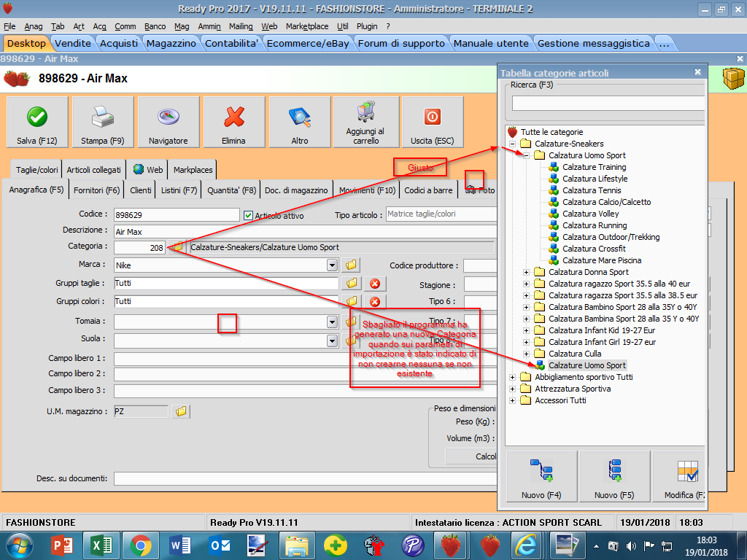The height and width of the screenshot is (560, 747).
Task: Select Tutte le categorie root item
Action: tap(551, 132)
